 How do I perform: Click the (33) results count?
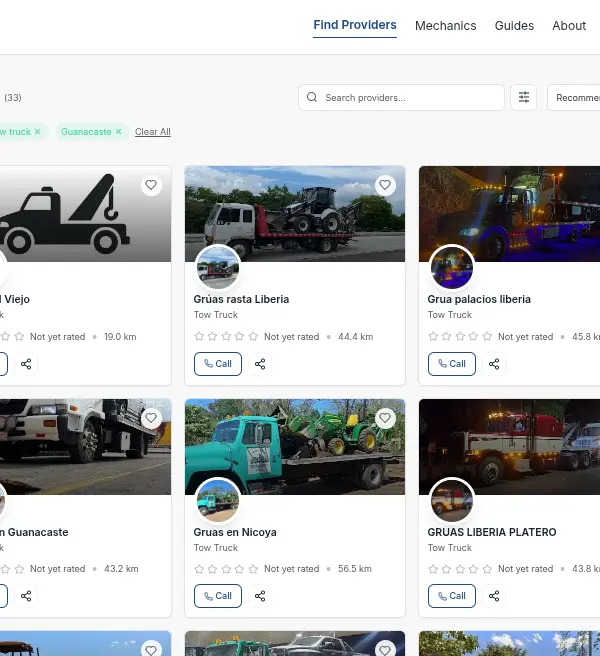click(x=13, y=97)
